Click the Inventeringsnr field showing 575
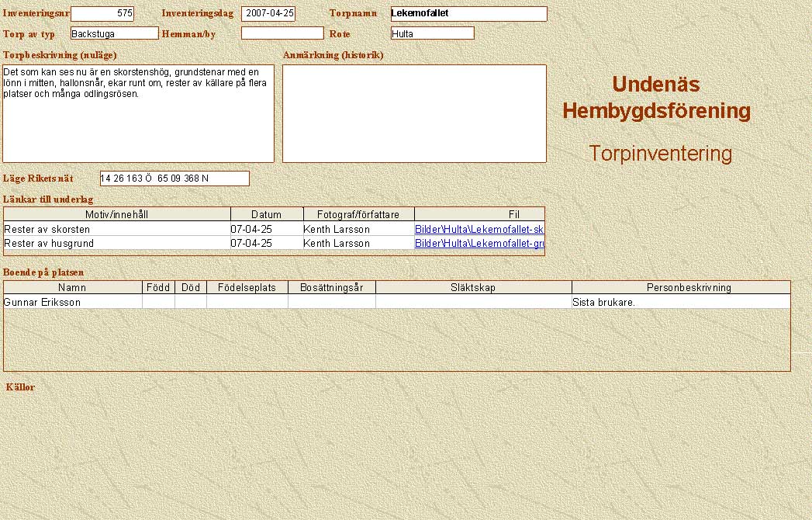 pos(102,14)
